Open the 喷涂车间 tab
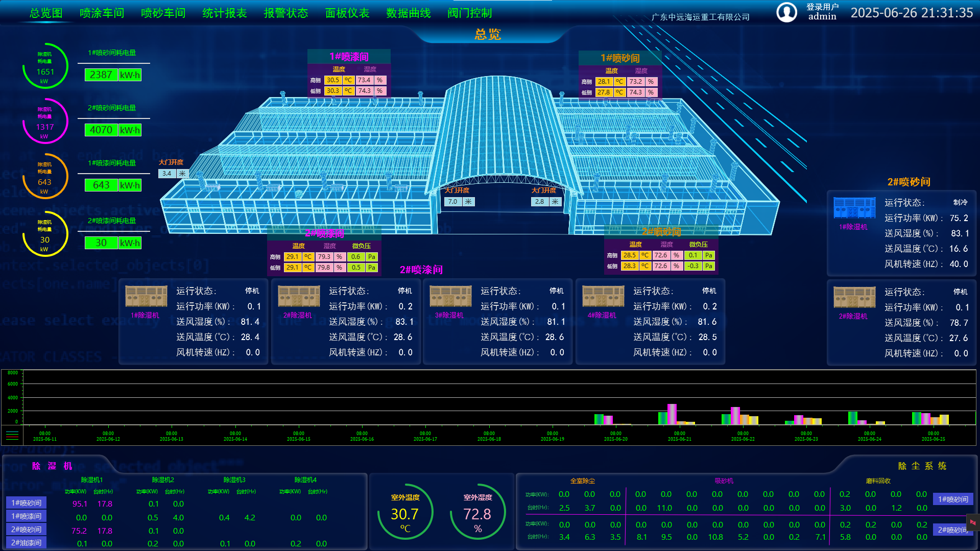Screen dimensions: 980x551 pos(102,13)
